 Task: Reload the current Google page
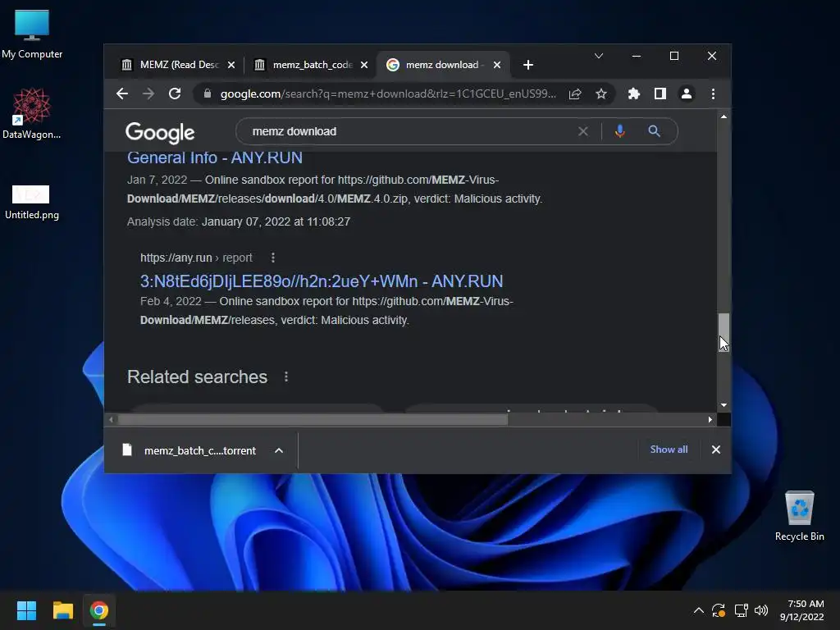point(175,94)
